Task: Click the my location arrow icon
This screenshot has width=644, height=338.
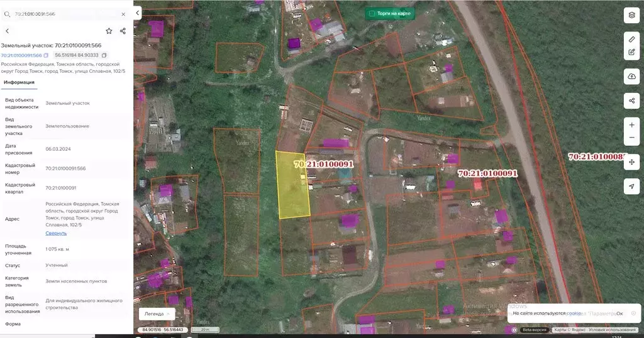Action: 631,187
